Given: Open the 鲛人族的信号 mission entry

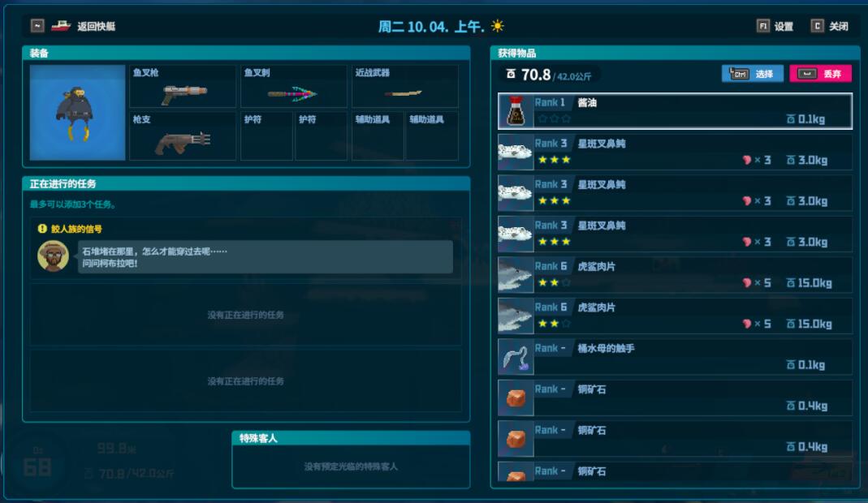Looking at the screenshot, I should (245, 250).
